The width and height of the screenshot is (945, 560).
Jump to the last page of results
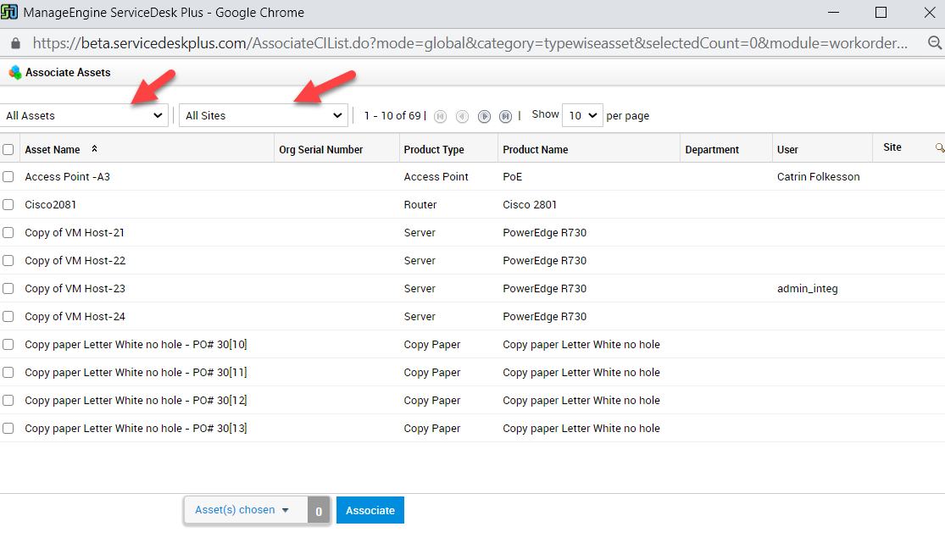pyautogui.click(x=506, y=116)
